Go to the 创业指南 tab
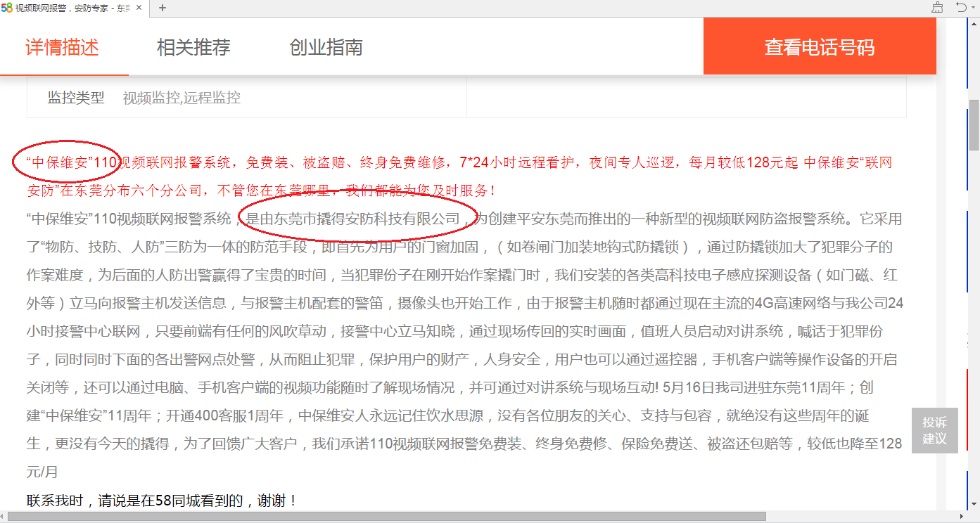 click(326, 48)
